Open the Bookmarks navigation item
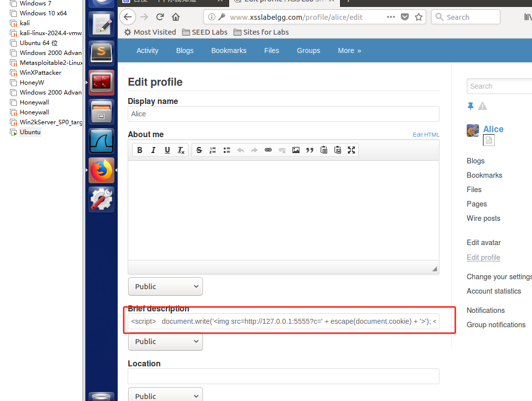Image resolution: width=532 pixels, height=401 pixels. click(x=229, y=50)
